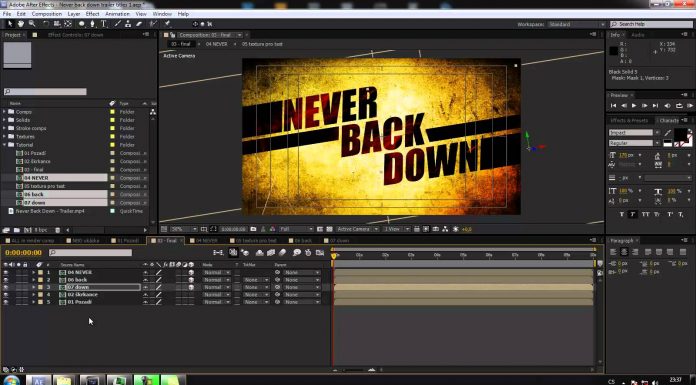Toggle 3D layer switch for 06 back
Image resolution: width=696 pixels, height=385 pixels.
(191, 280)
